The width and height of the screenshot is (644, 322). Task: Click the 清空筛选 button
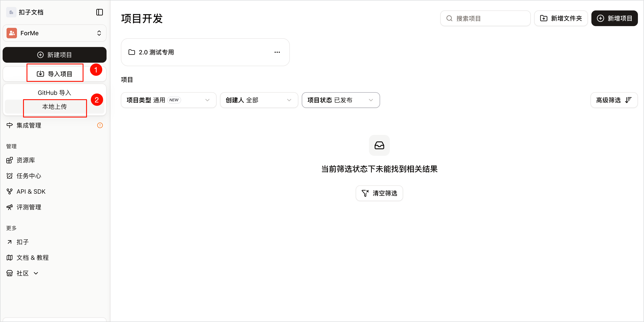379,193
